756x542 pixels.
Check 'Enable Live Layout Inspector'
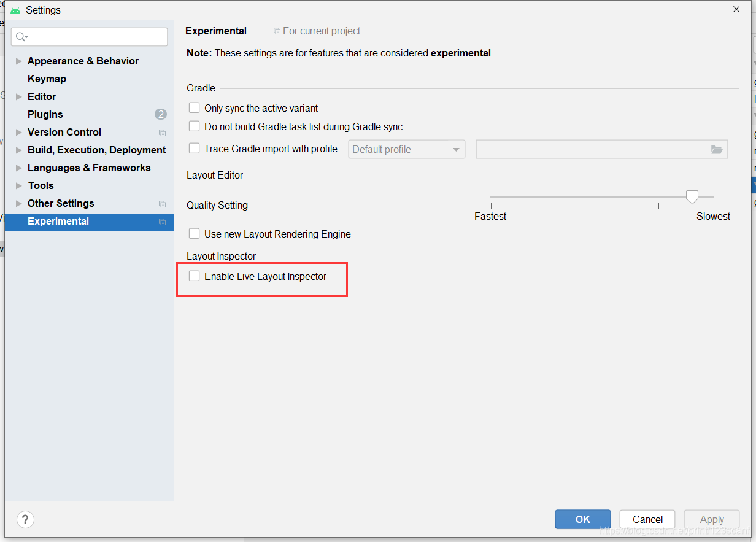[x=195, y=276]
